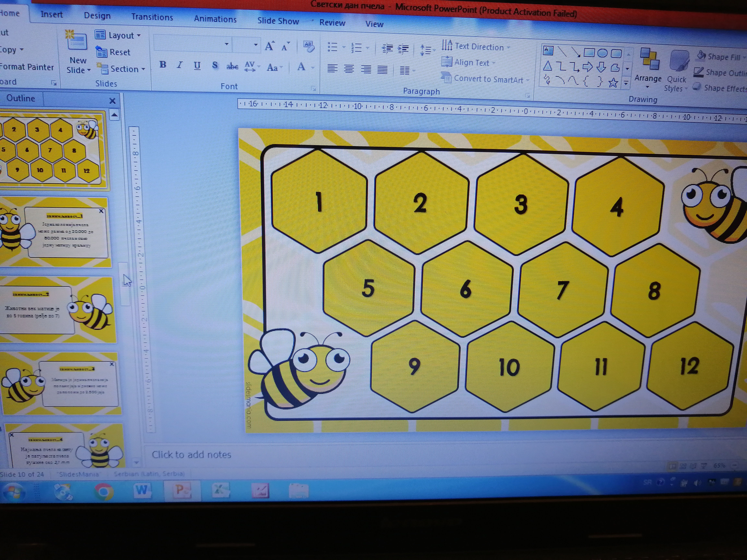Viewport: 747px width, 560px height.
Task: Reset the slide with Reset button
Action: pos(113,52)
